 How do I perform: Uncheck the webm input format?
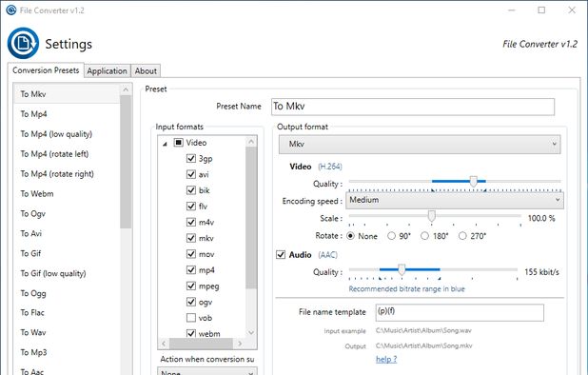[x=191, y=333]
